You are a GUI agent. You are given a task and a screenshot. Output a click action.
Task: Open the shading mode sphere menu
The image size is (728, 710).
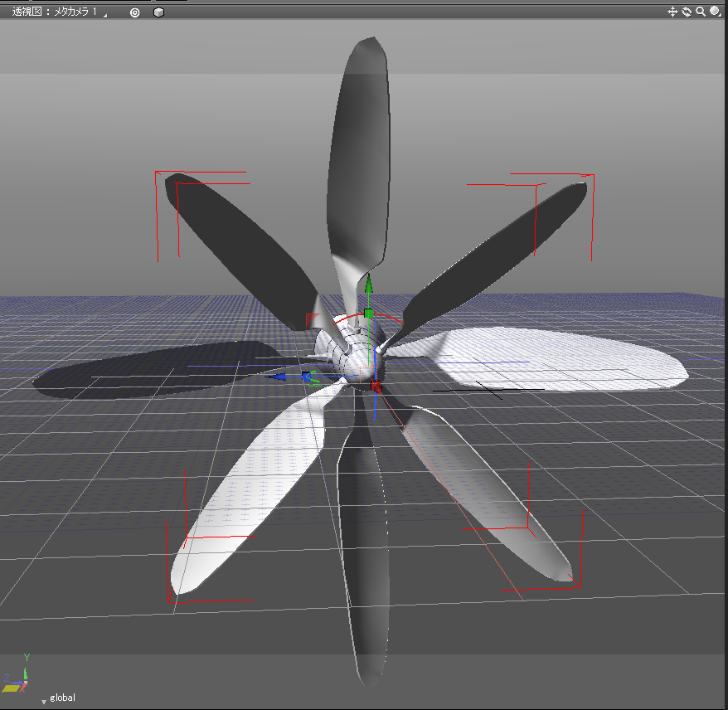tap(715, 12)
